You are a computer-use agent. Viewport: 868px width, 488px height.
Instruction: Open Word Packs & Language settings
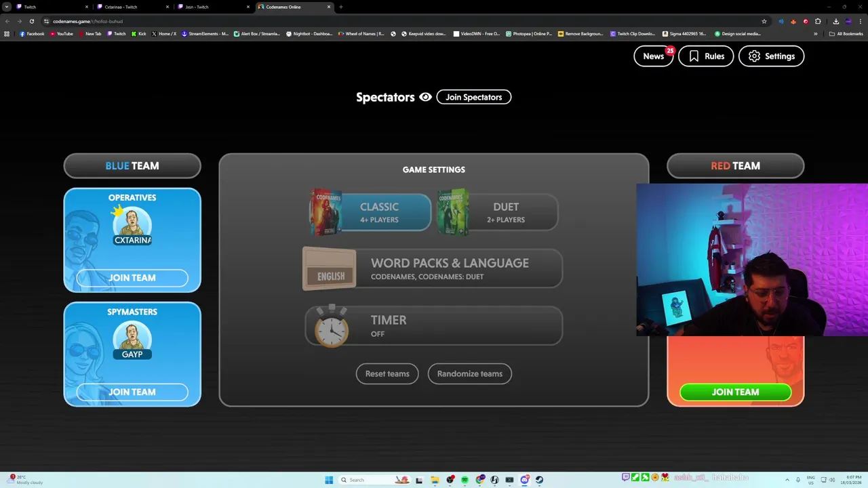(433, 268)
